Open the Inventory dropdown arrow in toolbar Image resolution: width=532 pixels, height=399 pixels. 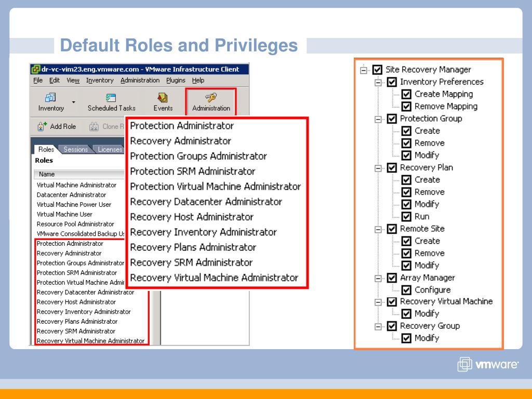[x=73, y=102]
